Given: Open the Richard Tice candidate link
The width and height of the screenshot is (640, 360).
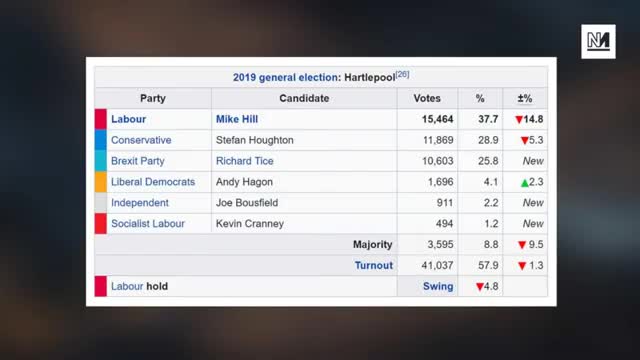Looking at the screenshot, I should pyautogui.click(x=244, y=161).
